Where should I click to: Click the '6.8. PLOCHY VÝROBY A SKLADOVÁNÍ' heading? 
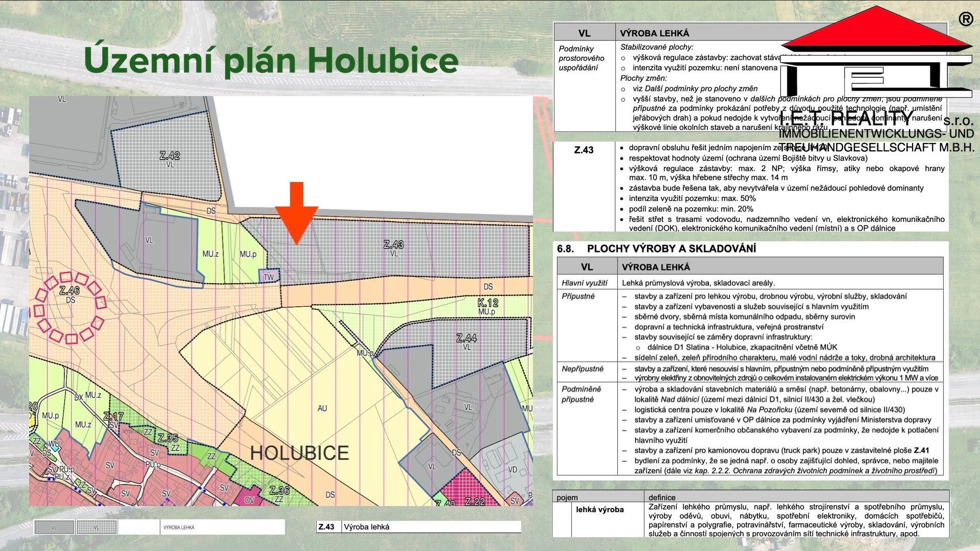click(x=657, y=249)
